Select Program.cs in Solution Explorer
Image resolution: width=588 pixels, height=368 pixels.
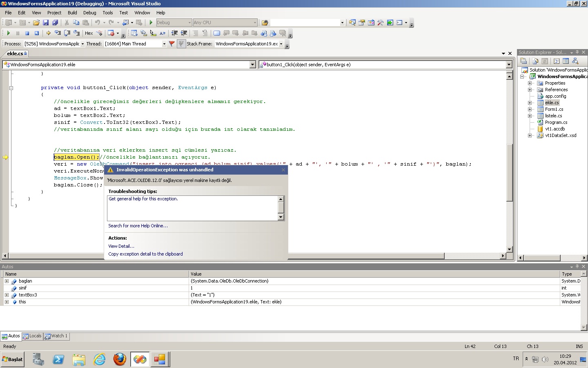tap(556, 122)
